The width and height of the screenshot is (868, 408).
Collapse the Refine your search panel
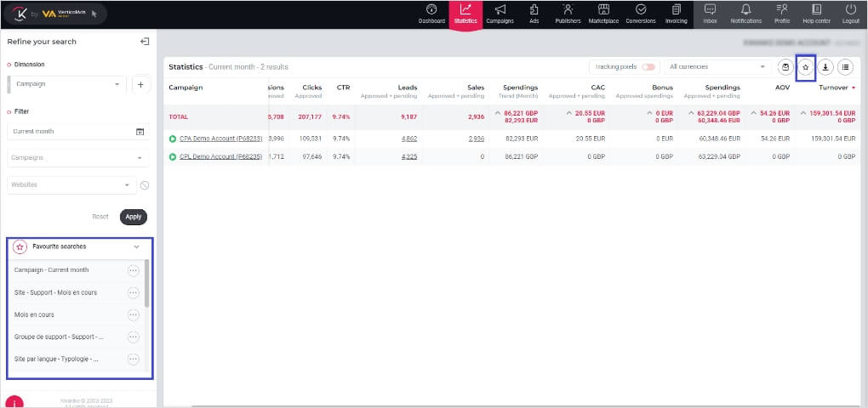[x=145, y=42]
